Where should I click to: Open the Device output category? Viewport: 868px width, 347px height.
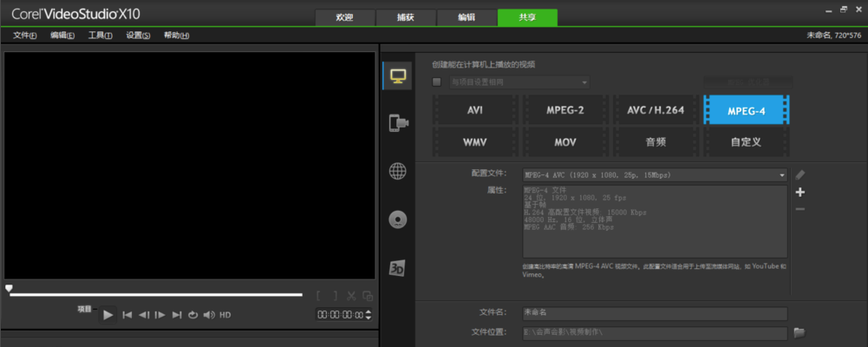(x=398, y=123)
